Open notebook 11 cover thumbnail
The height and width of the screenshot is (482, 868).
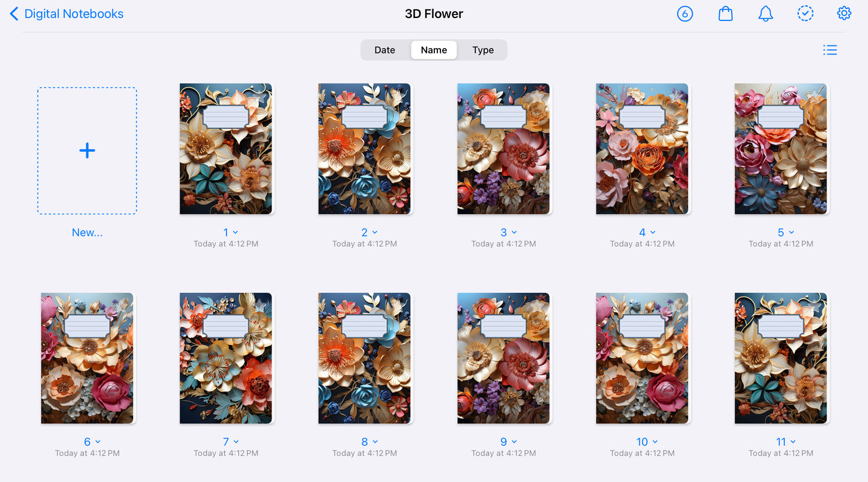[781, 358]
